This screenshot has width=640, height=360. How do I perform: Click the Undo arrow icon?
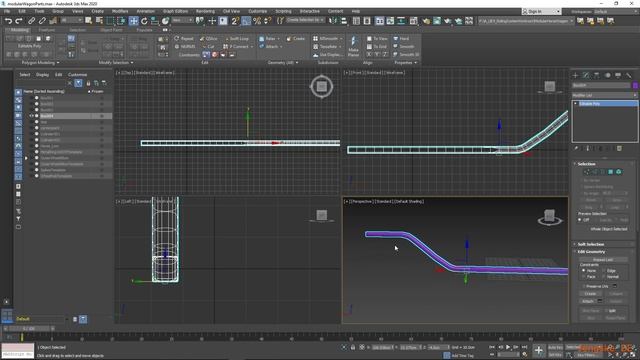click(8, 21)
